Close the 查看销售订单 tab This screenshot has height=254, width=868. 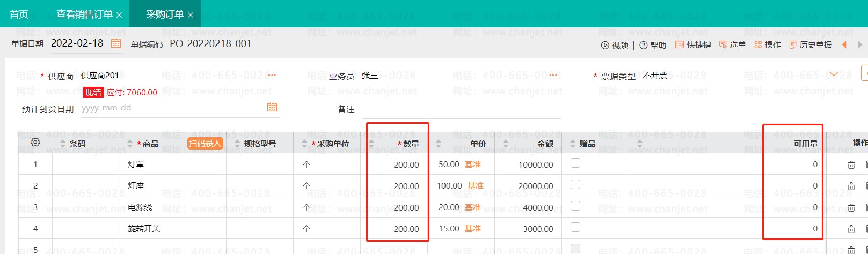[119, 15]
